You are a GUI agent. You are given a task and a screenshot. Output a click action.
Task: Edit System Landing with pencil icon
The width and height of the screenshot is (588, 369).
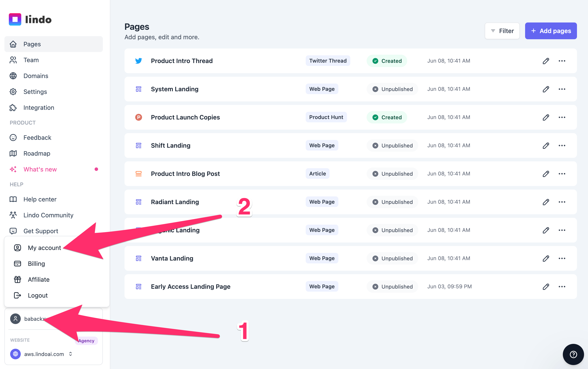(546, 89)
